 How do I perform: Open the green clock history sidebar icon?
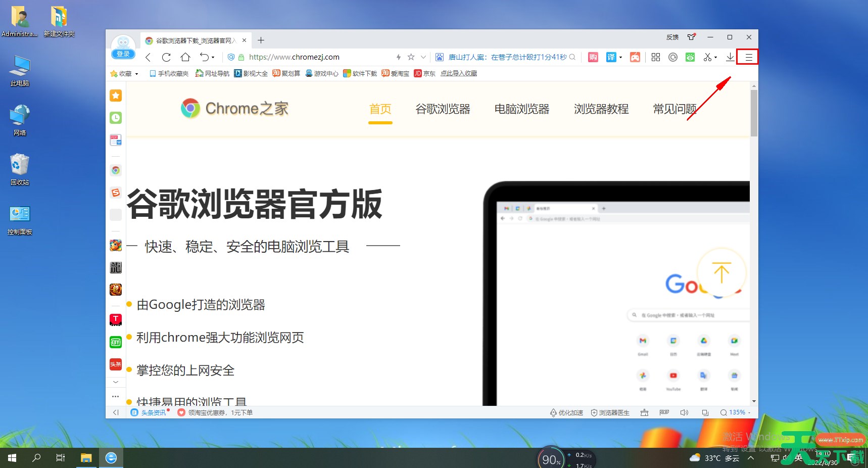pos(116,118)
